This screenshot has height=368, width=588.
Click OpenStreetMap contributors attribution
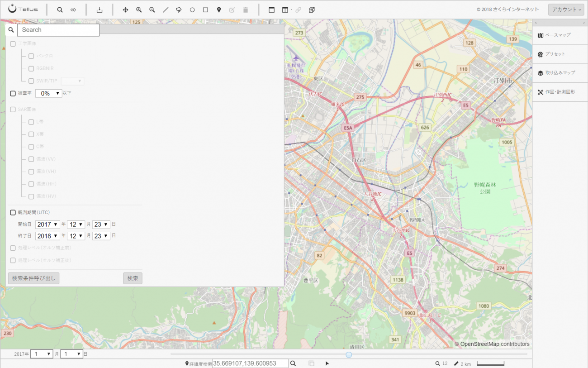[x=492, y=344]
